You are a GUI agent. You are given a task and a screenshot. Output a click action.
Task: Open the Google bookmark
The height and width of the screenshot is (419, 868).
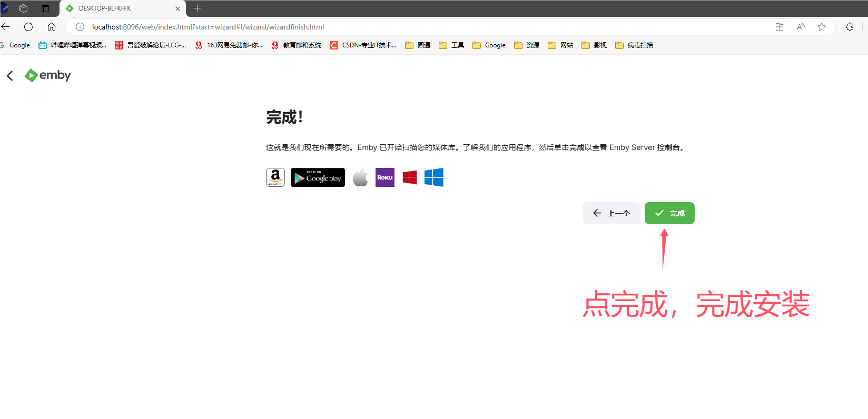click(x=15, y=45)
